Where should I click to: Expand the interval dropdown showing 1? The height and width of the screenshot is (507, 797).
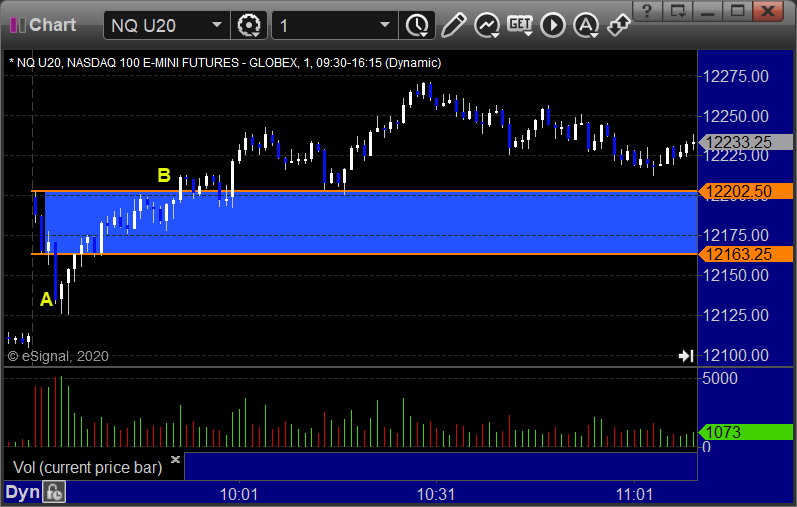(334, 25)
